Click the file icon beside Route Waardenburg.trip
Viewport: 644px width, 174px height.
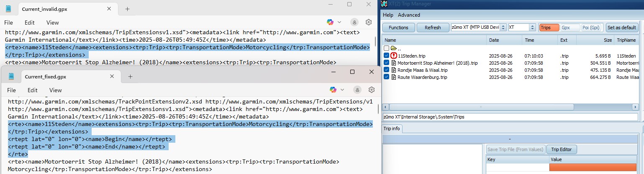point(394,77)
